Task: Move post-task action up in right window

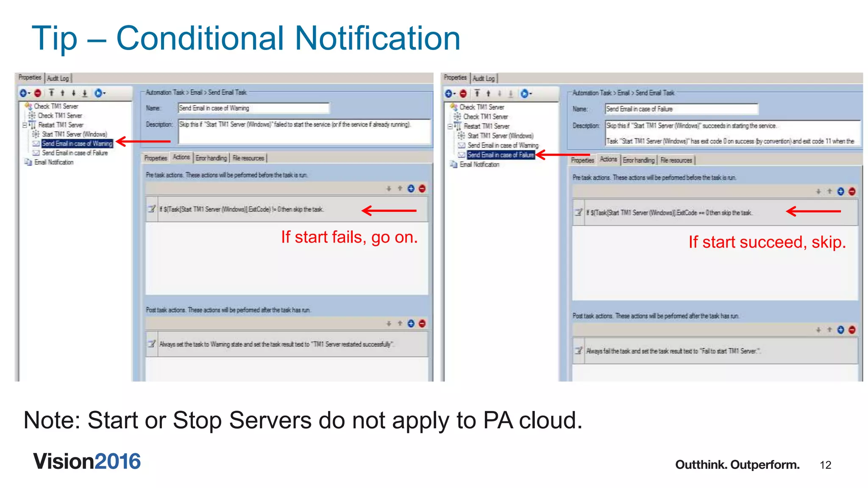Action: tap(829, 330)
